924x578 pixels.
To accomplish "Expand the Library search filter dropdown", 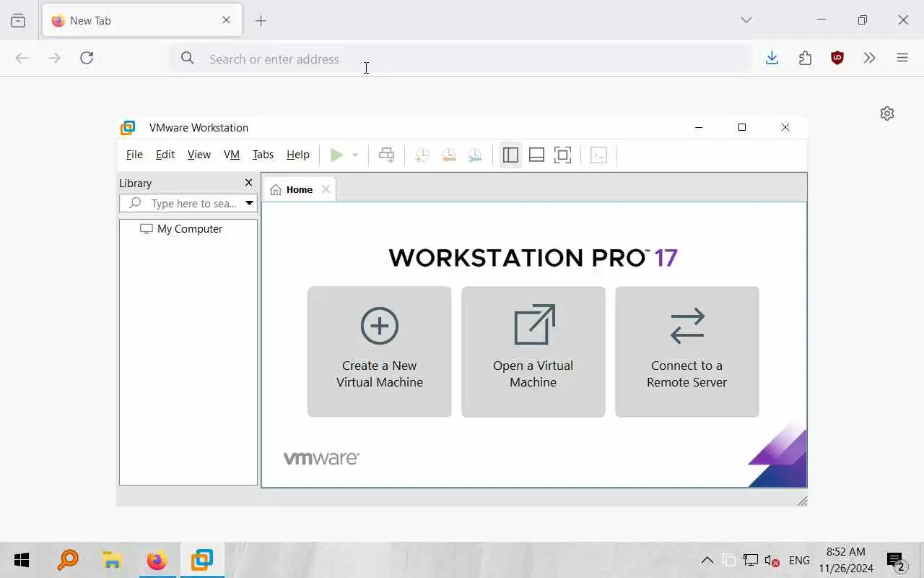I will coord(249,204).
